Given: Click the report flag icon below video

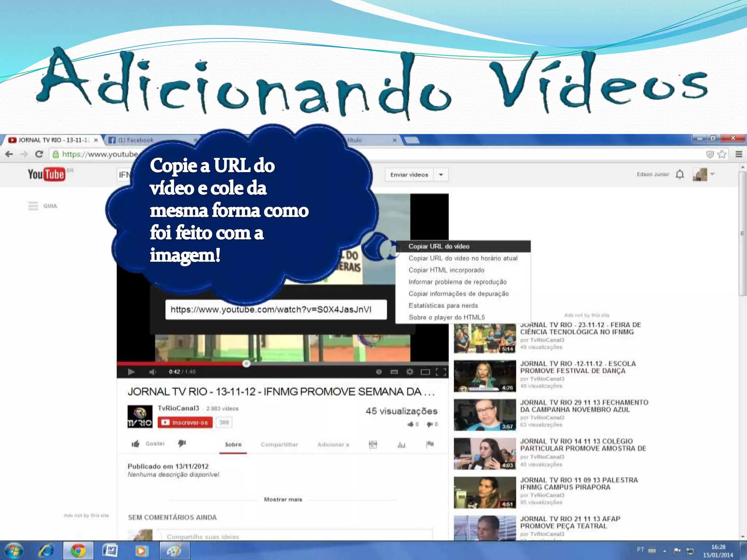Looking at the screenshot, I should [x=430, y=444].
